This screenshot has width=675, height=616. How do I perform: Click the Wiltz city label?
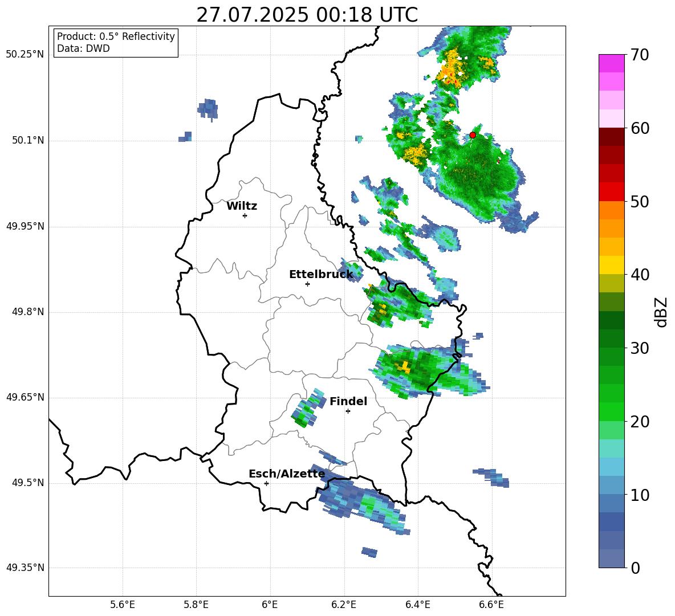[242, 206]
